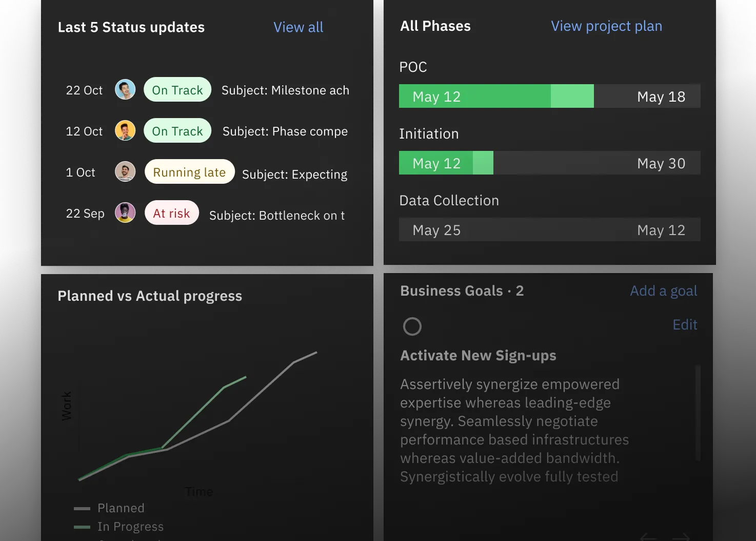Edit the Activate New Sign-ups goal
The image size is (756, 541).
[x=685, y=325]
